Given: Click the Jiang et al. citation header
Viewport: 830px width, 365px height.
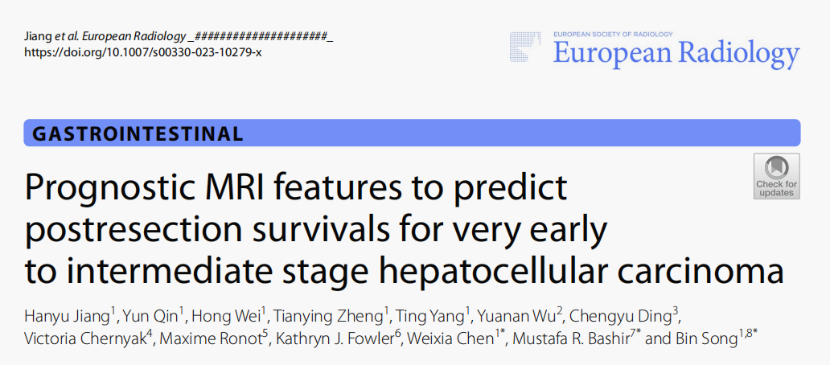Looking at the screenshot, I should tap(178, 36).
